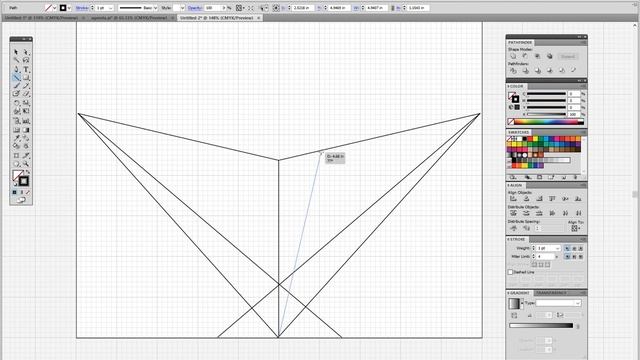640x360 pixels.
Task: Click the Intersect shape mode icon
Action: tap(537, 56)
